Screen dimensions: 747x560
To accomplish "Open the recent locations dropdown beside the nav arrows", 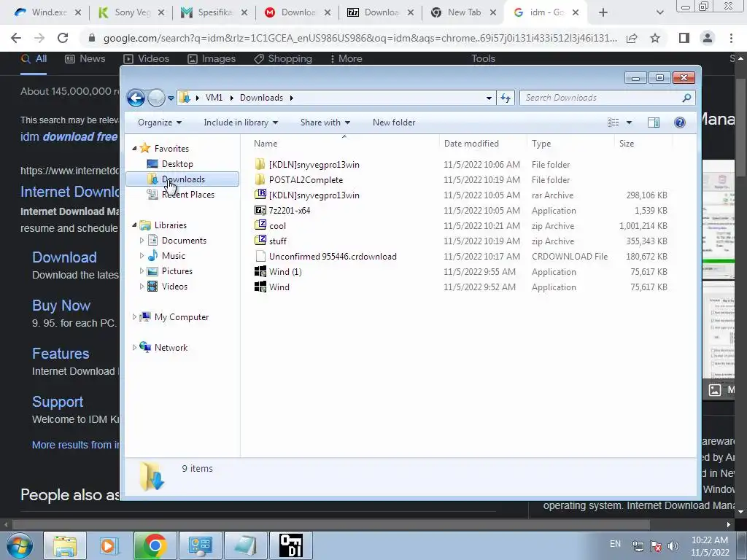I will [171, 98].
